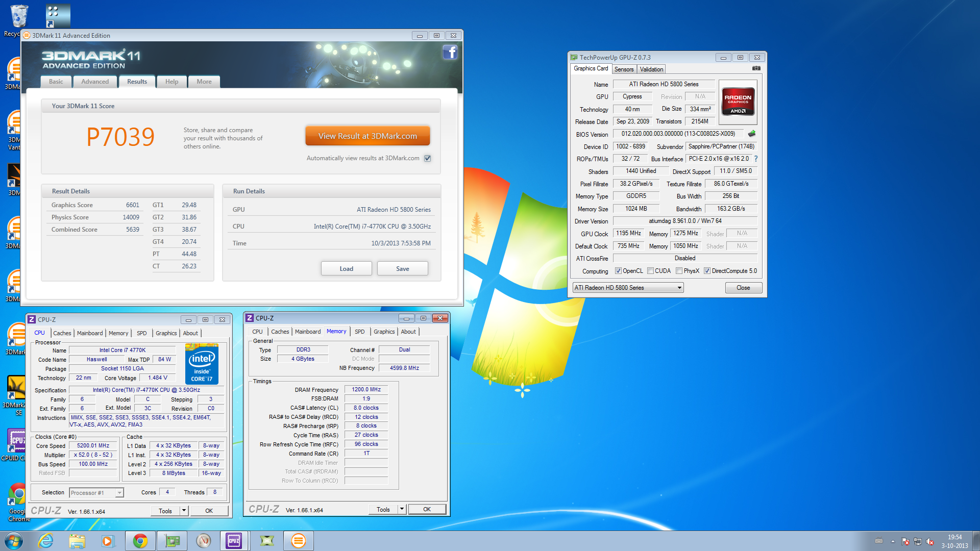Open the Mainboard tab in left CPU-Z

pos(90,333)
